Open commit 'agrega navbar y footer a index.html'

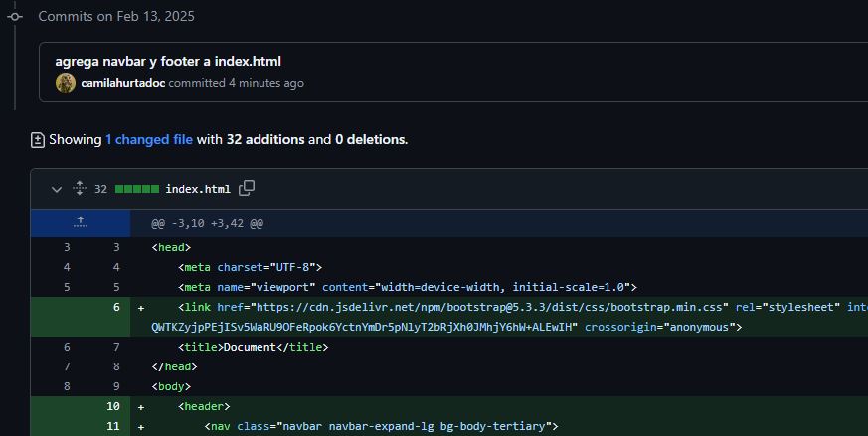(x=168, y=61)
